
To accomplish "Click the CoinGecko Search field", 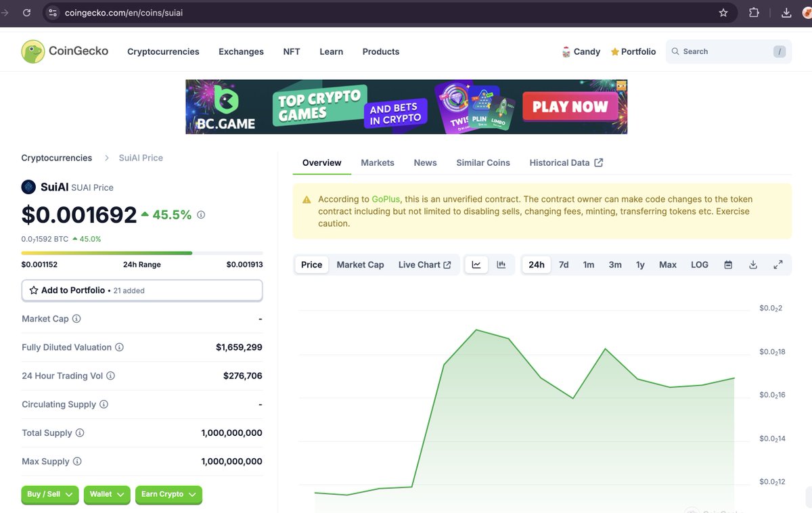I will (x=729, y=51).
